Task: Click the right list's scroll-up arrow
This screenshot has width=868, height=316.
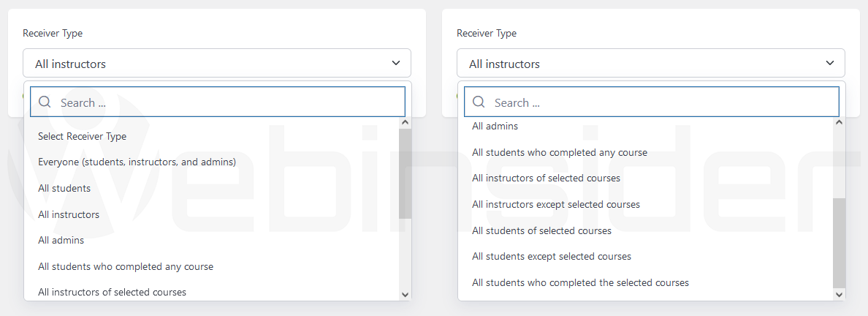Action: point(840,124)
